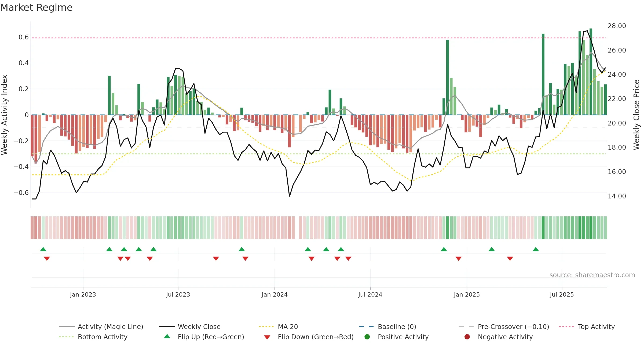Click the 0.6 activity axis label
This screenshot has width=644, height=362.
(23, 37)
